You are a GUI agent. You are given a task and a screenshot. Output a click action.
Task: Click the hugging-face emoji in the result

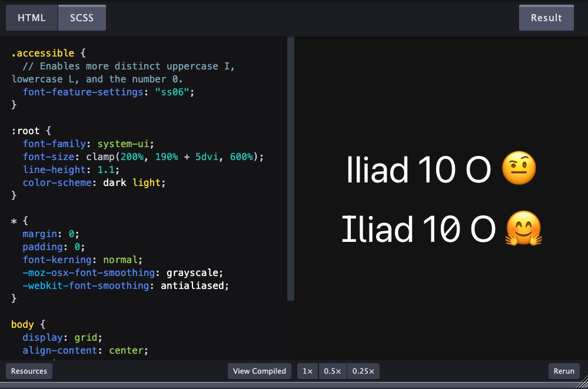(523, 228)
